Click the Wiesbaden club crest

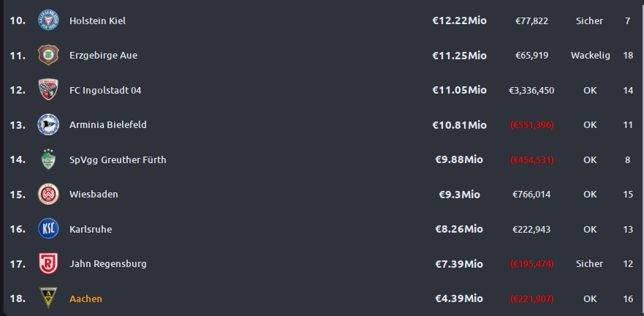(x=48, y=194)
